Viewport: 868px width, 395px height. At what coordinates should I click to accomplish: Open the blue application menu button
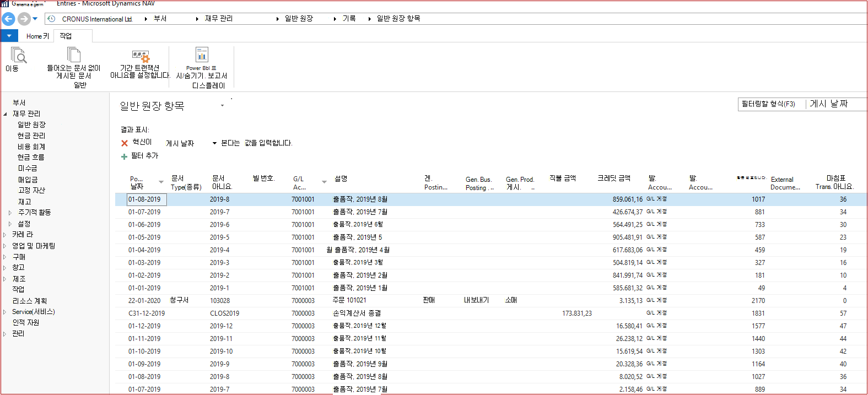[9, 36]
